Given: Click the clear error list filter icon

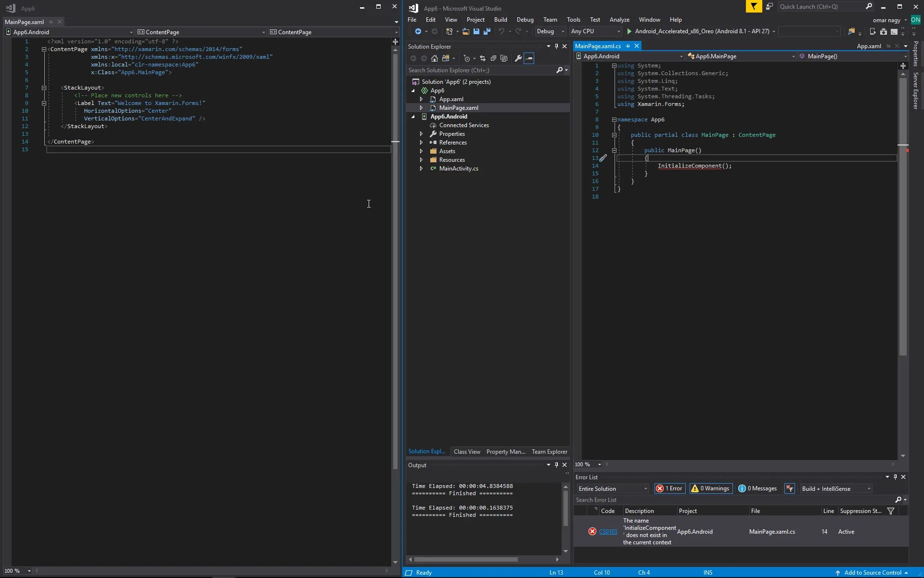Looking at the screenshot, I should 789,488.
